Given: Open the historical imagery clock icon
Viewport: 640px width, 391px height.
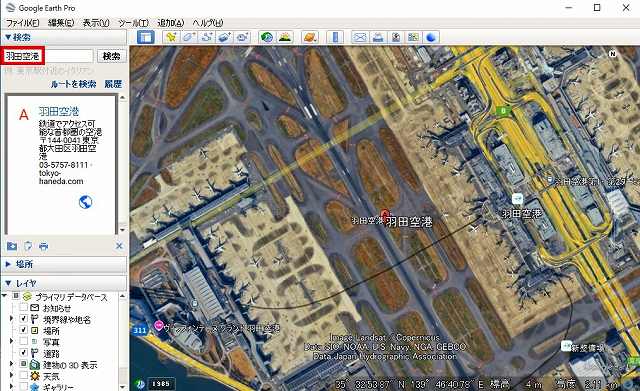Looking at the screenshot, I should [267, 38].
